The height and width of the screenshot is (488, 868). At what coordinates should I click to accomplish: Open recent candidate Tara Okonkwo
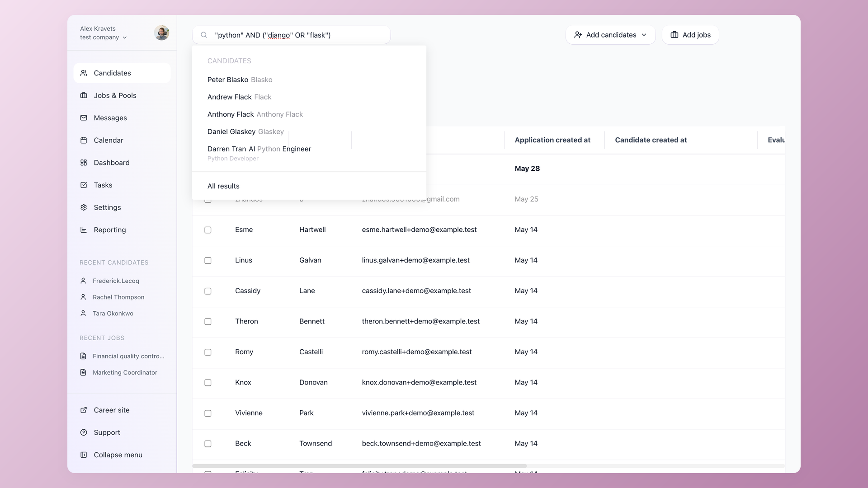113,313
